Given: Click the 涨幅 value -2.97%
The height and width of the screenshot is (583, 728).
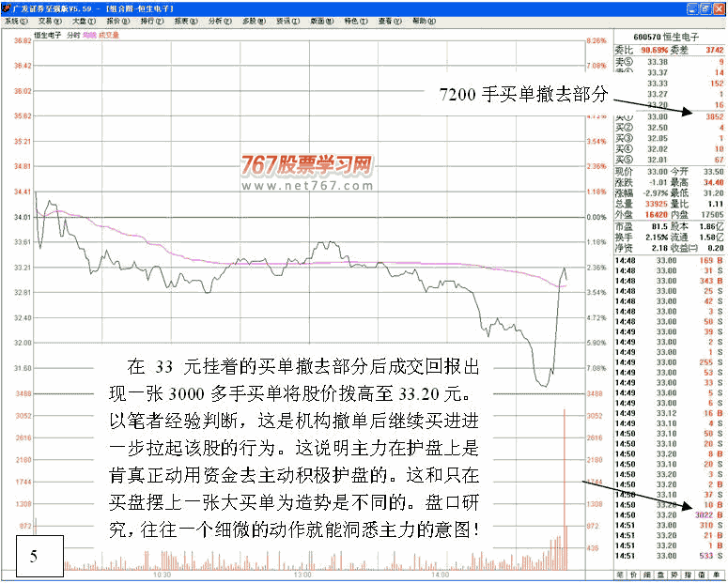Looking at the screenshot, I should [x=655, y=193].
